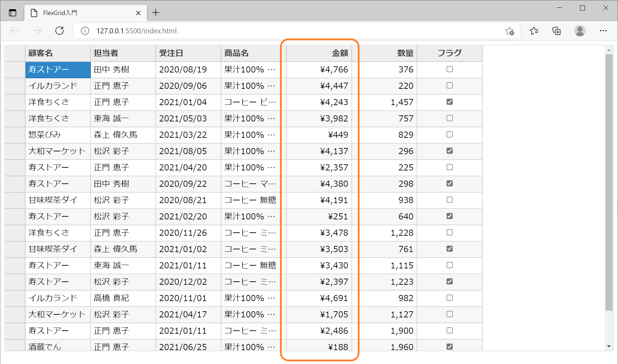
Task: Open a new browser tab
Action: pos(156,13)
